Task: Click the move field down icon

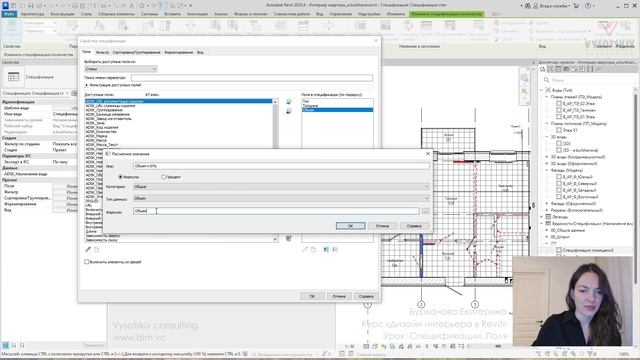Action: click(x=335, y=249)
